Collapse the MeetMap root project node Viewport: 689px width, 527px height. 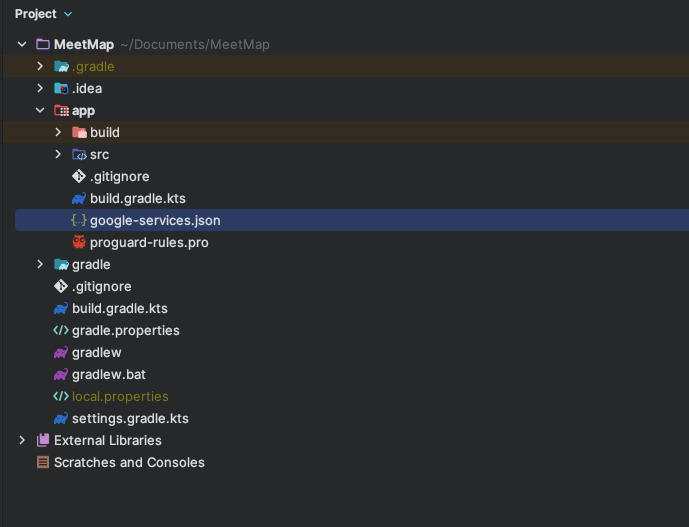click(22, 44)
